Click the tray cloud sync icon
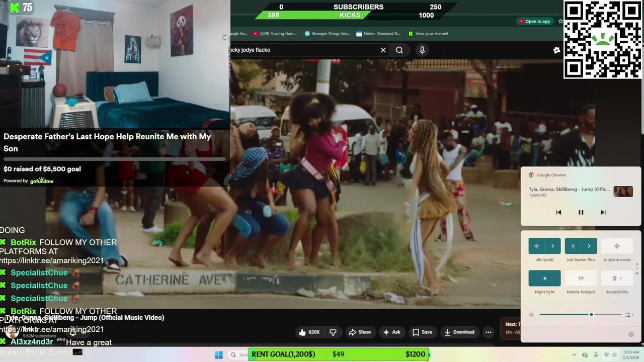Image resolution: width=644 pixels, height=362 pixels. pyautogui.click(x=585, y=355)
